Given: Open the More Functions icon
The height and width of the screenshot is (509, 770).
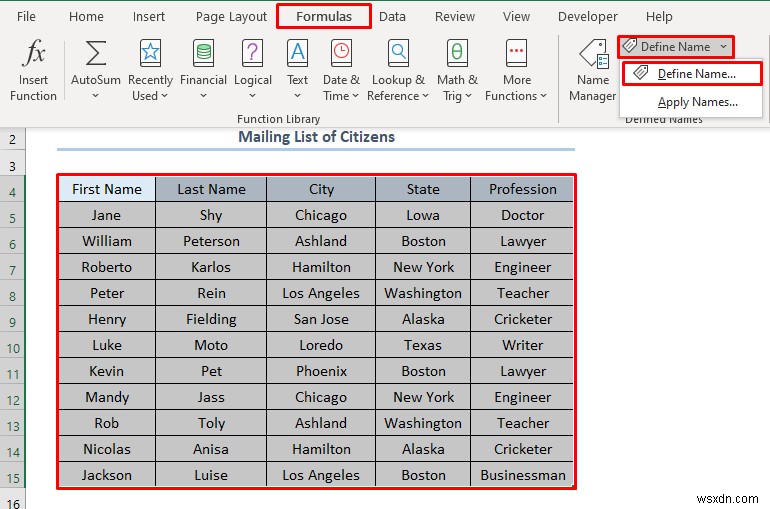Looking at the screenshot, I should point(517,53).
